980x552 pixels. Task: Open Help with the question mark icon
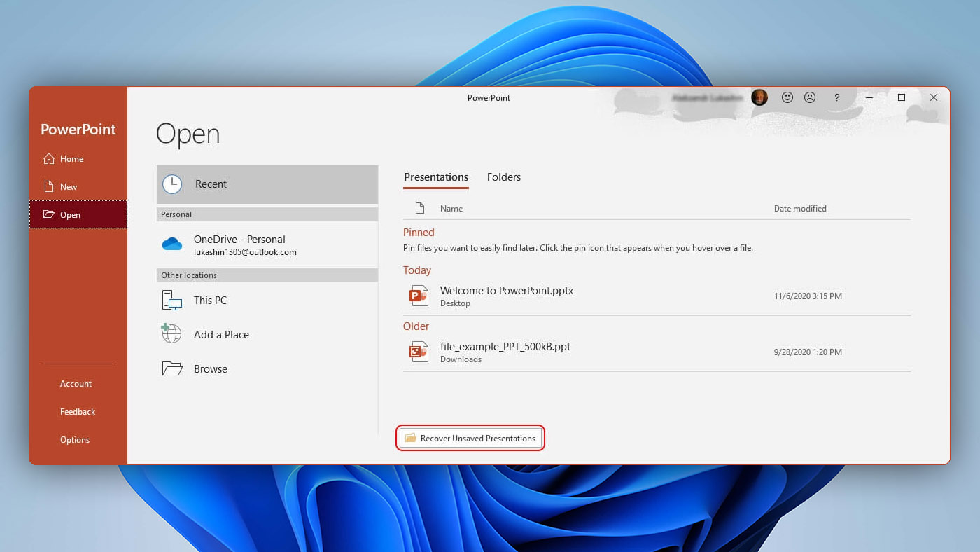point(836,98)
